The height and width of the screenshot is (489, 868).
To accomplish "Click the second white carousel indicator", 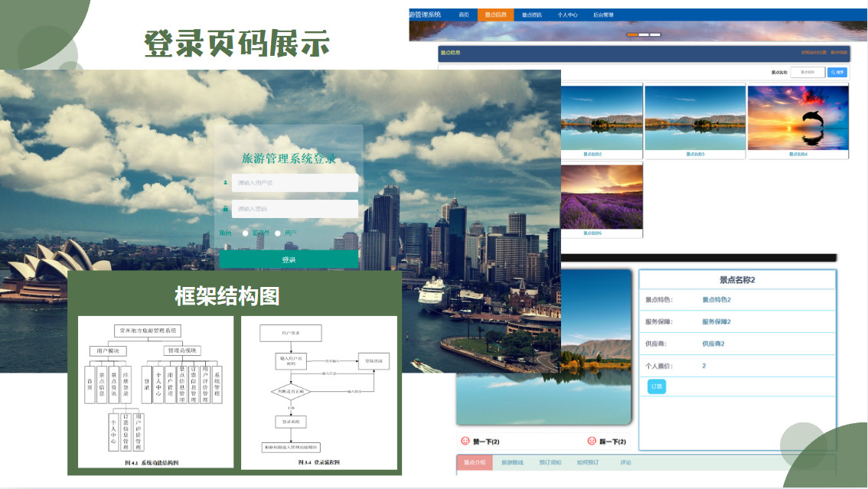I will pyautogui.click(x=643, y=35).
